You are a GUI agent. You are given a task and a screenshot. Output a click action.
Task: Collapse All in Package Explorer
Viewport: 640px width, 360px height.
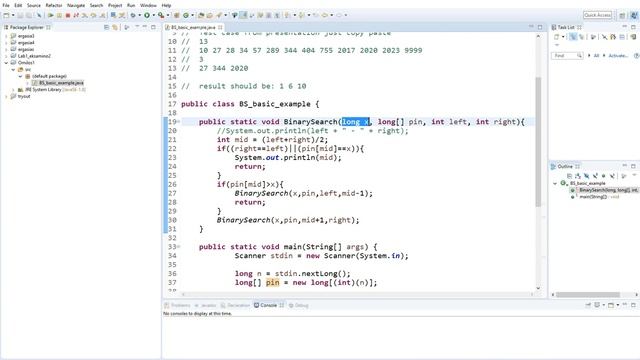click(107, 27)
